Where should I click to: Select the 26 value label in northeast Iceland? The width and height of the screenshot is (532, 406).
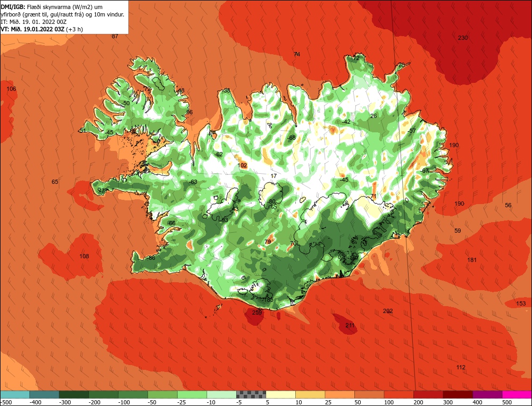click(373, 116)
